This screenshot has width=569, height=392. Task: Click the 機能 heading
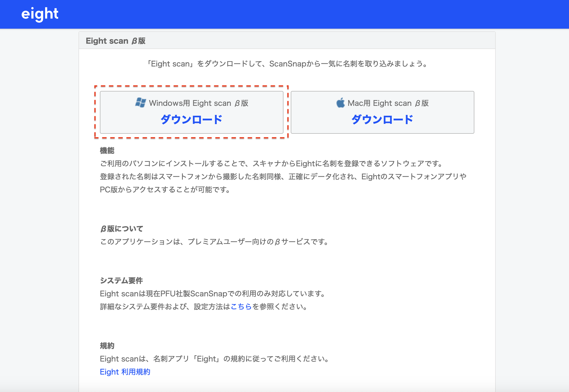107,151
